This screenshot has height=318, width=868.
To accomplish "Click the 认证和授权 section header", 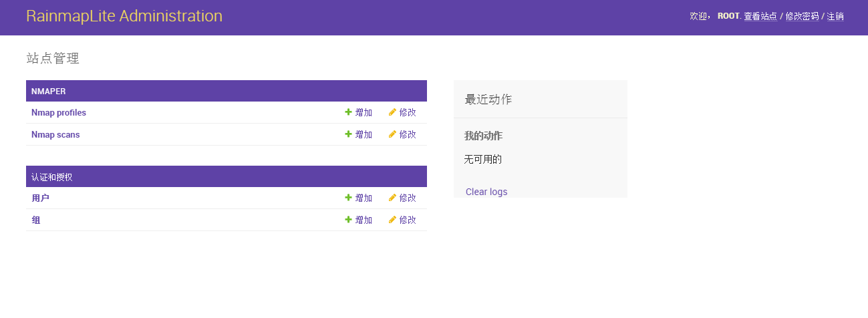I will click(x=227, y=176).
